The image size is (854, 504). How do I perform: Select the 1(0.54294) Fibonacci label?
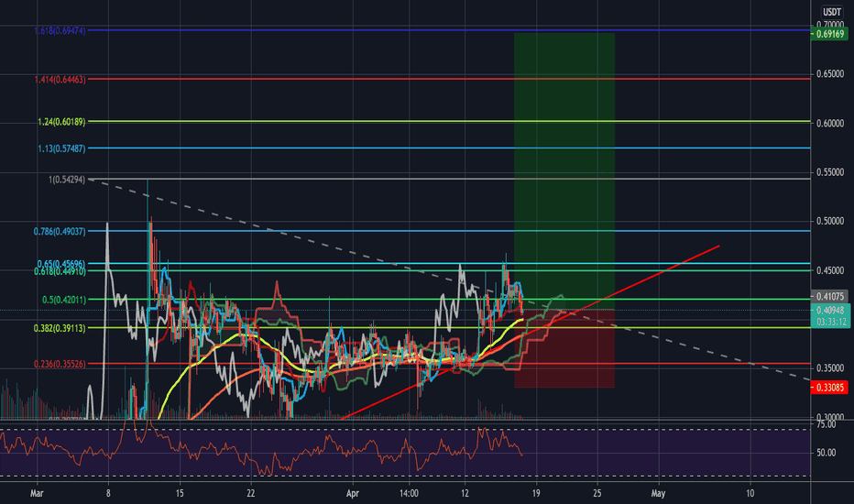[x=67, y=180]
